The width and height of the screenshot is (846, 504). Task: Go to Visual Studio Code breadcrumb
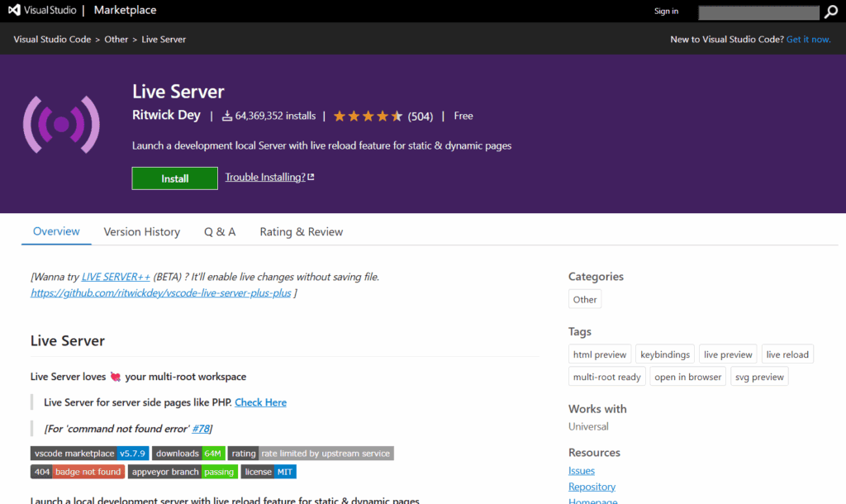coord(52,40)
